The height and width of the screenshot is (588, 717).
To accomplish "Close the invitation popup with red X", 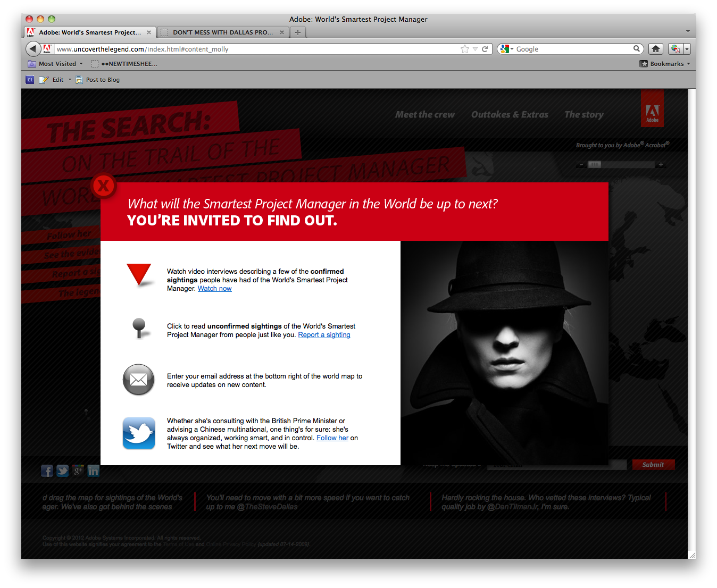I will pos(104,186).
